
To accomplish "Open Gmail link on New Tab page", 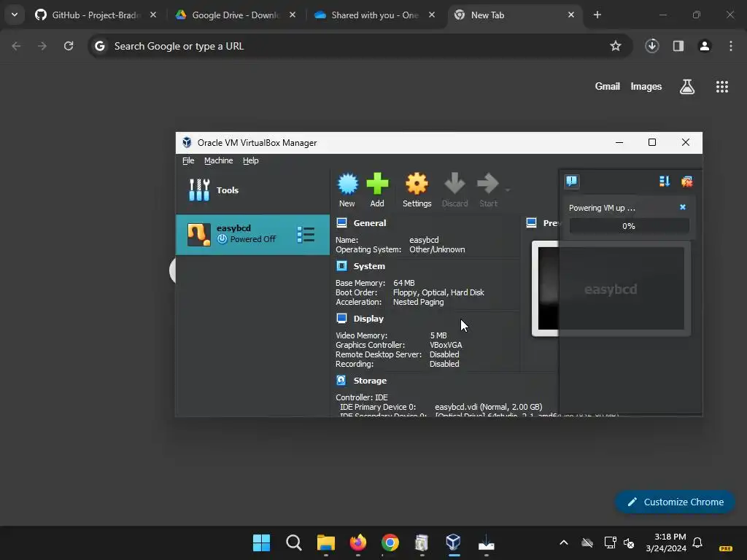I will point(608,86).
